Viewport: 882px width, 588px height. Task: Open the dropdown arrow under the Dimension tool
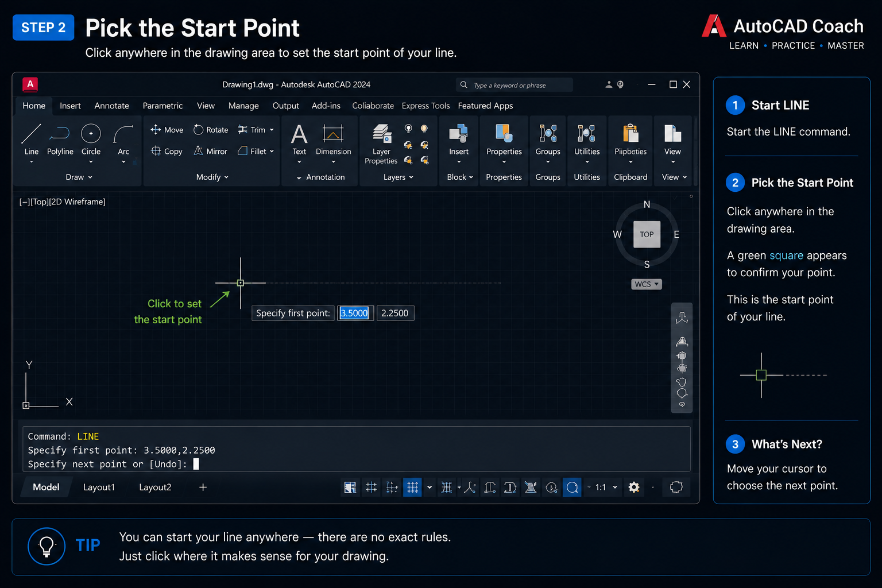click(333, 162)
